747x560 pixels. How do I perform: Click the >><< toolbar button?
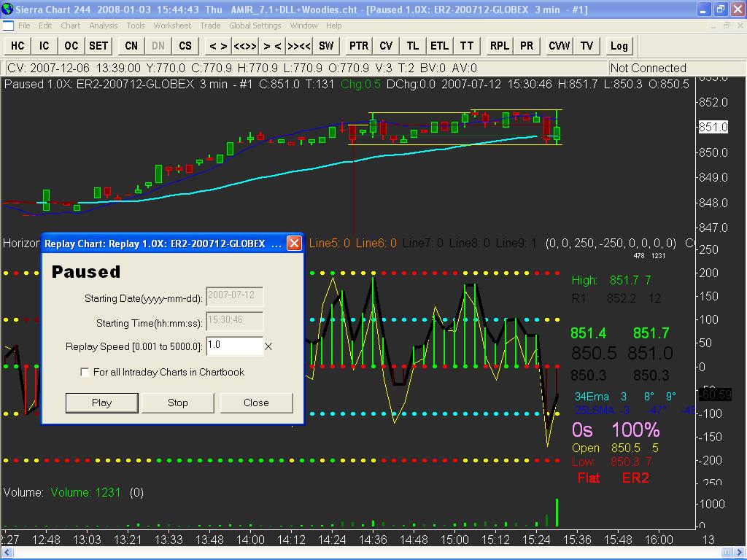pyautogui.click(x=299, y=46)
